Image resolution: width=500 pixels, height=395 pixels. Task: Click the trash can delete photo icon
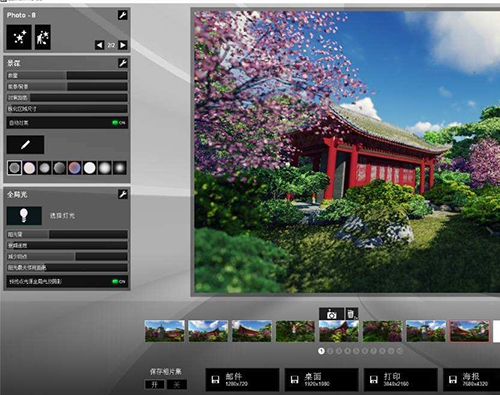click(x=351, y=314)
